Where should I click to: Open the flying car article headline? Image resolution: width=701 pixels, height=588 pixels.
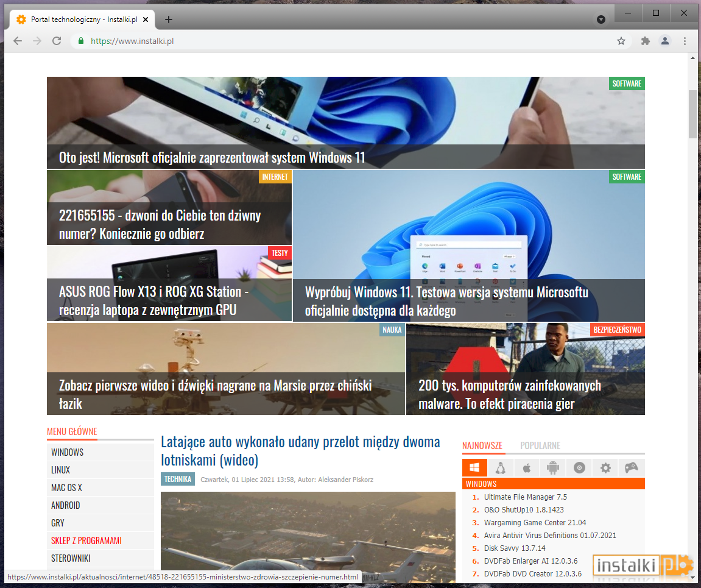click(300, 451)
